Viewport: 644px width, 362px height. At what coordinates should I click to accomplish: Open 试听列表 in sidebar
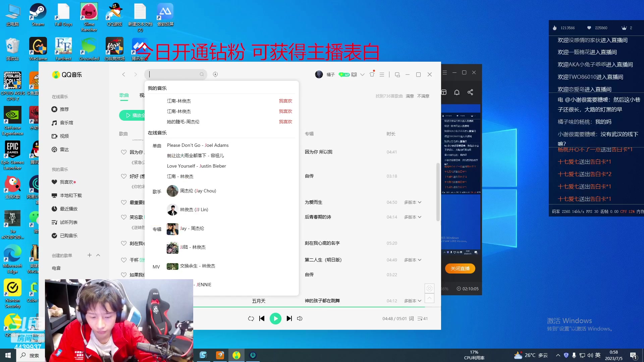pyautogui.click(x=65, y=222)
